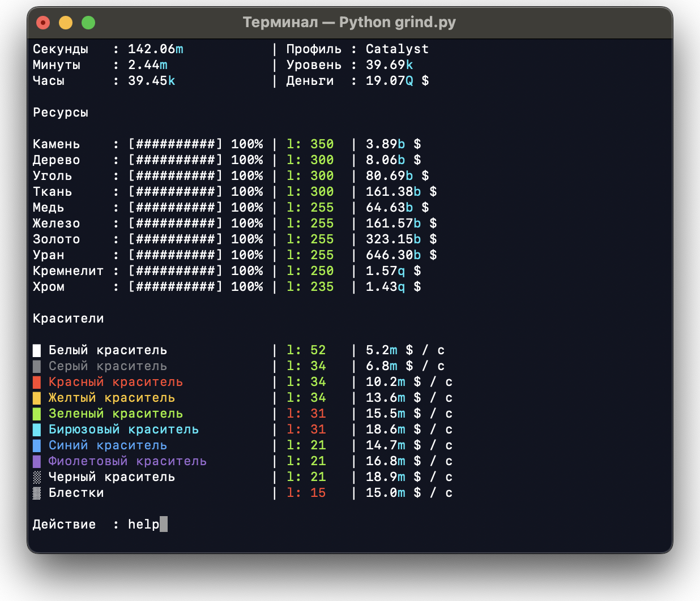This screenshot has height=601, width=700.
Task: Click the Хром level 'l: 235'
Action: [x=310, y=287]
